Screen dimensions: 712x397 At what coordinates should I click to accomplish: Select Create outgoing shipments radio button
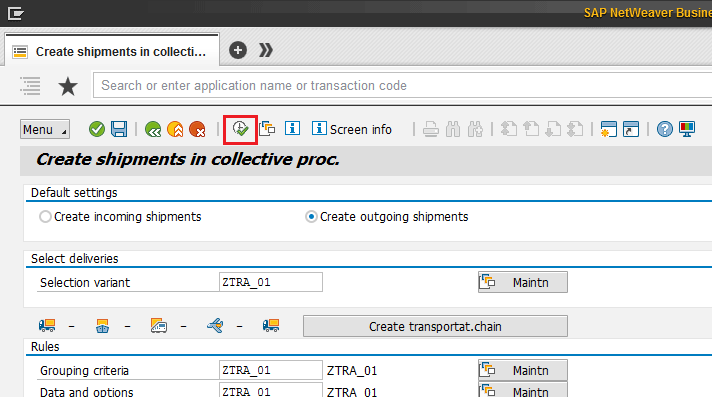311,217
